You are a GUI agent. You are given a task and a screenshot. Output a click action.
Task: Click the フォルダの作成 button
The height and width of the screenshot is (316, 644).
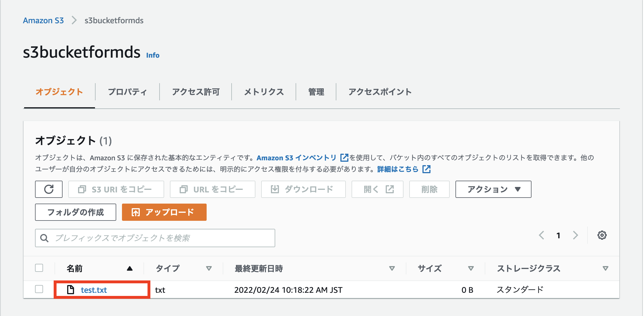click(x=75, y=212)
